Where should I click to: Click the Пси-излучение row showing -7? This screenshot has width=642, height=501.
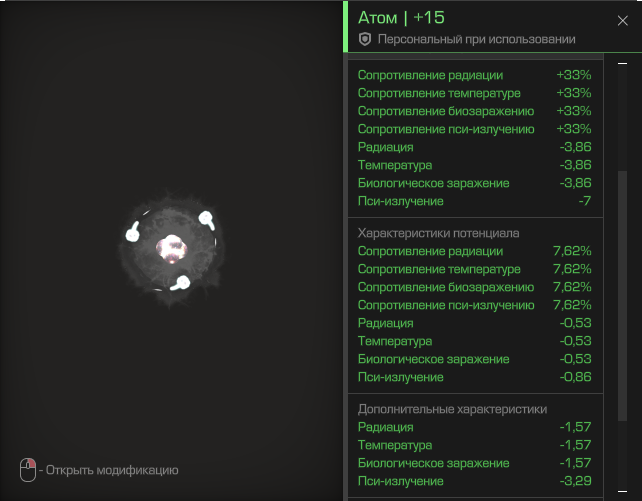click(475, 201)
